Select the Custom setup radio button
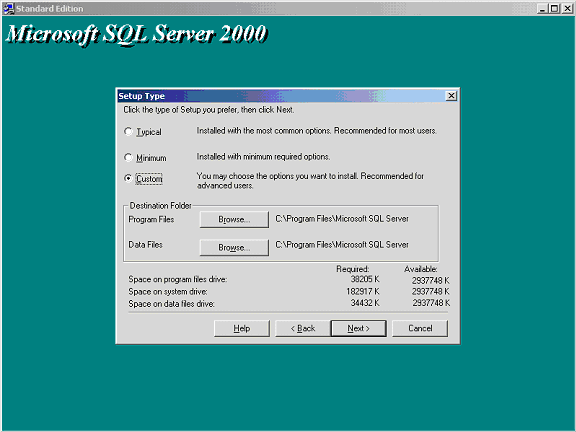Viewport: 576px width, 432px height. click(128, 179)
